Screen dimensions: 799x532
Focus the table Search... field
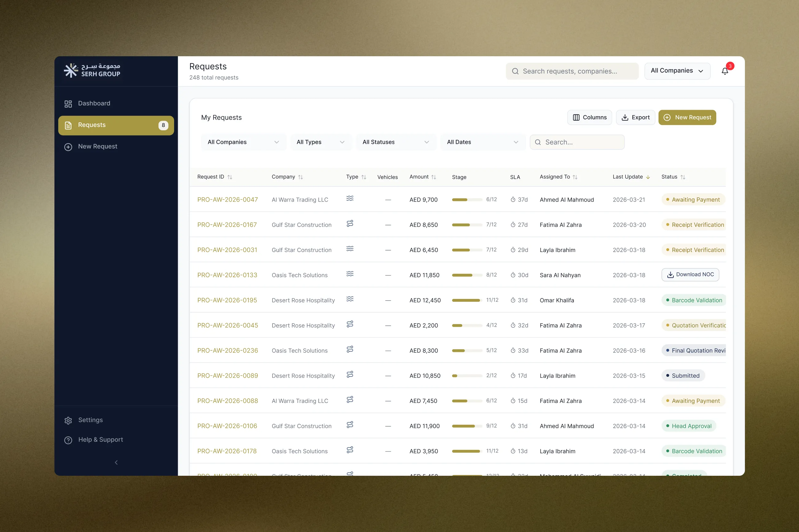tap(577, 142)
